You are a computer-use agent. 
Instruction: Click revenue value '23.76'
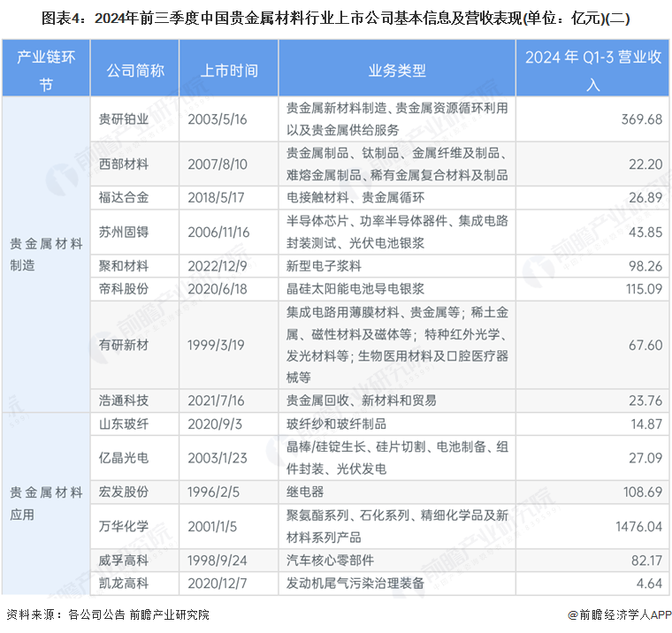[645, 400]
